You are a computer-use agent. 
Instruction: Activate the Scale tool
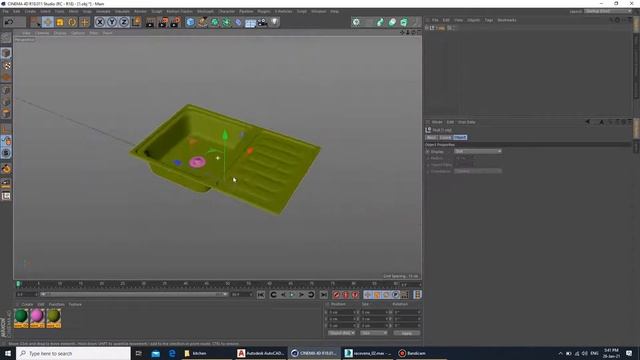(x=60, y=22)
